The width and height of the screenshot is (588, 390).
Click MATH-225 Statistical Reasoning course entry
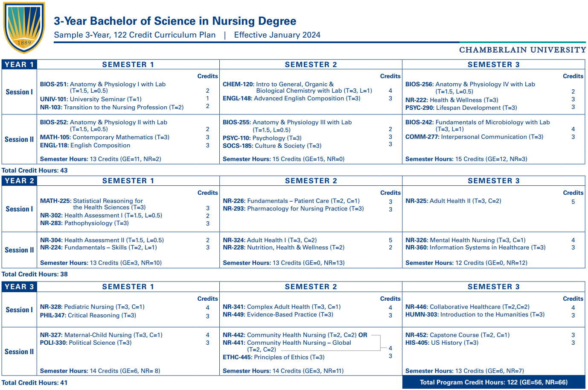(x=93, y=204)
